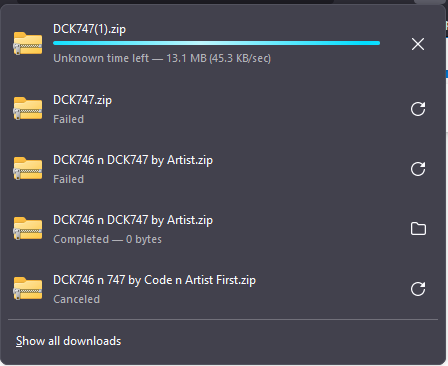Click the 'Failed' status under DCK747.zip
Image resolution: width=448 pixels, height=366 pixels.
68,119
